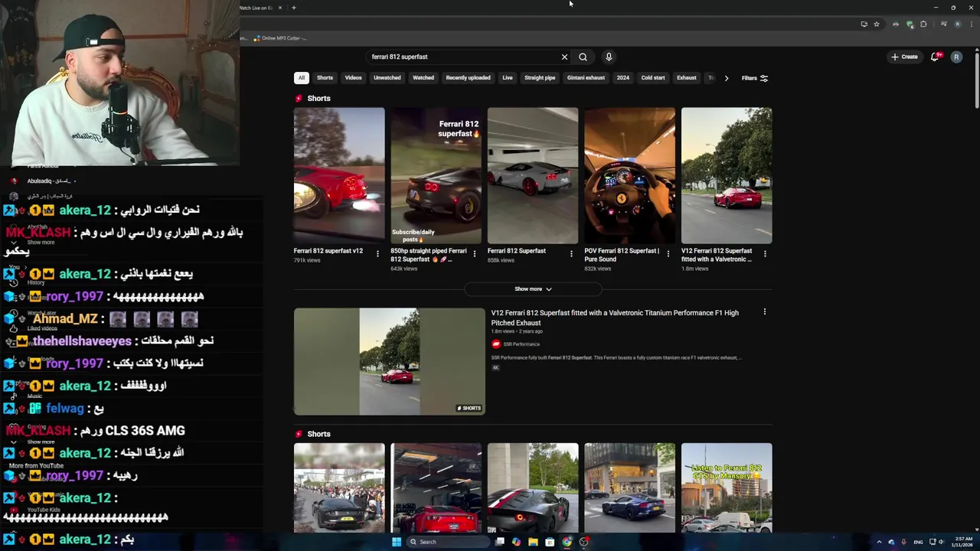980x551 pixels.
Task: Open options for '850hp straight piped Ferrari' short
Action: point(474,254)
